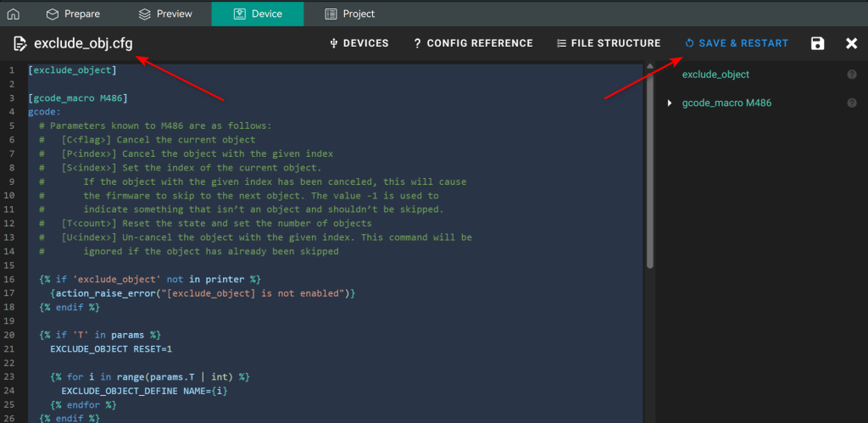Switch to the Prepare tab
The image size is (868, 423).
(73, 14)
